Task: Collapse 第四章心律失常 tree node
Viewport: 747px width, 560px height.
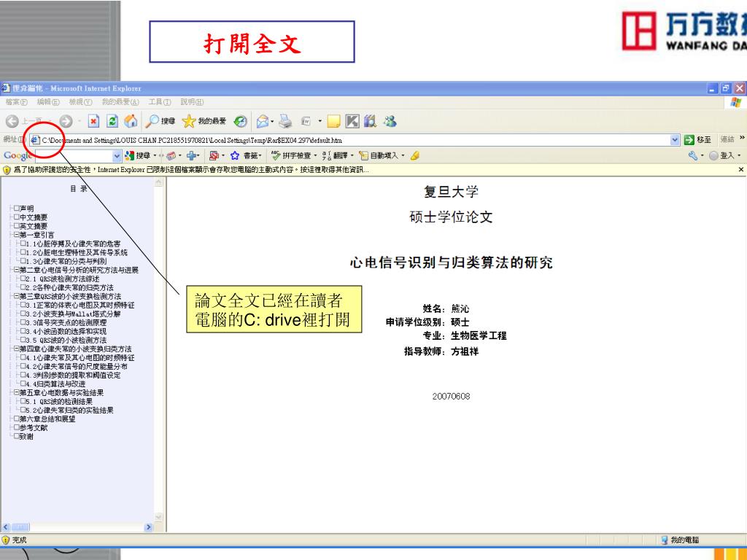Action: [x=17, y=349]
